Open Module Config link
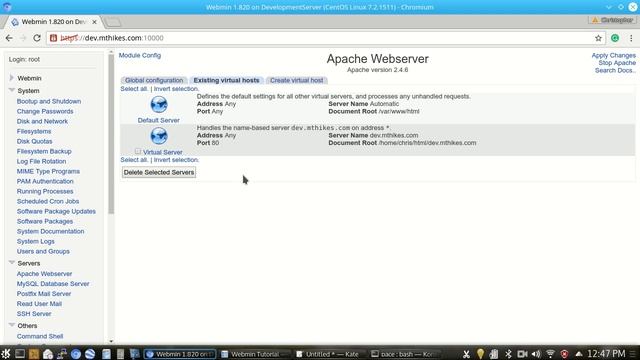 click(140, 55)
